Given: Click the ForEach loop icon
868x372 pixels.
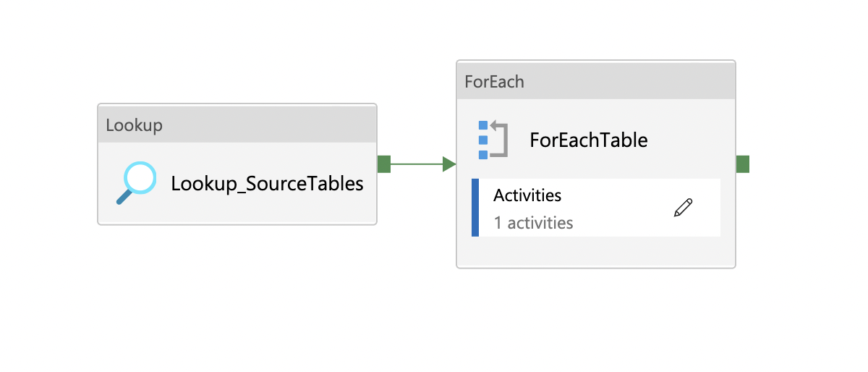Looking at the screenshot, I should pyautogui.click(x=493, y=140).
